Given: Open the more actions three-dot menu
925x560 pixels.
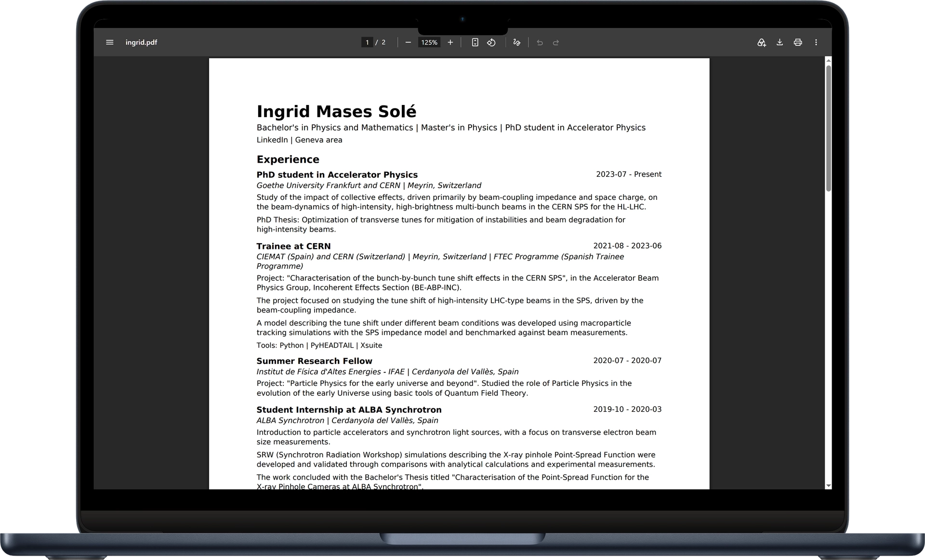Looking at the screenshot, I should (816, 42).
